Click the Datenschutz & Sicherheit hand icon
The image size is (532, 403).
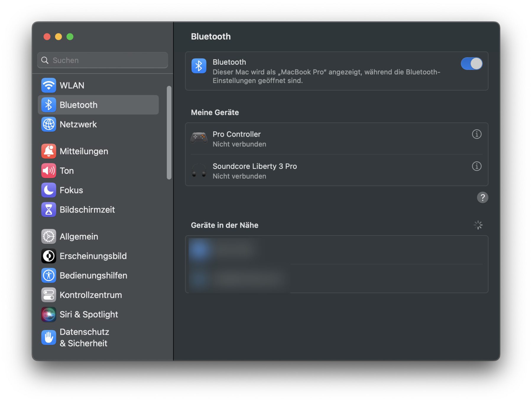pyautogui.click(x=48, y=337)
